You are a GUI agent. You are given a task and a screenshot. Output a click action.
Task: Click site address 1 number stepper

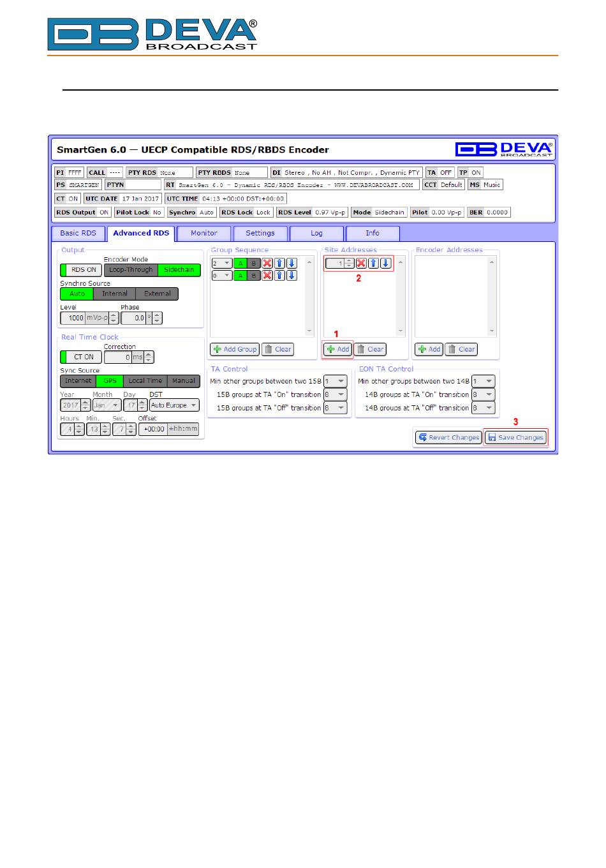pos(349,264)
